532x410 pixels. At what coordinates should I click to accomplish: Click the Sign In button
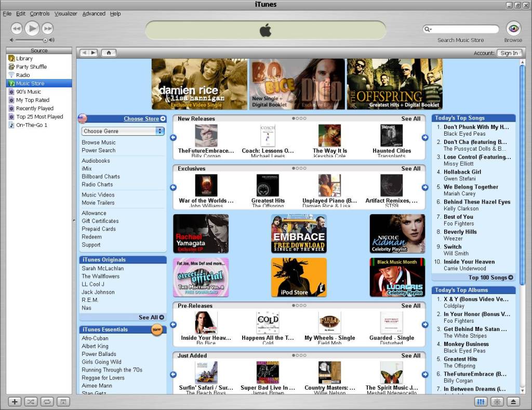[509, 53]
